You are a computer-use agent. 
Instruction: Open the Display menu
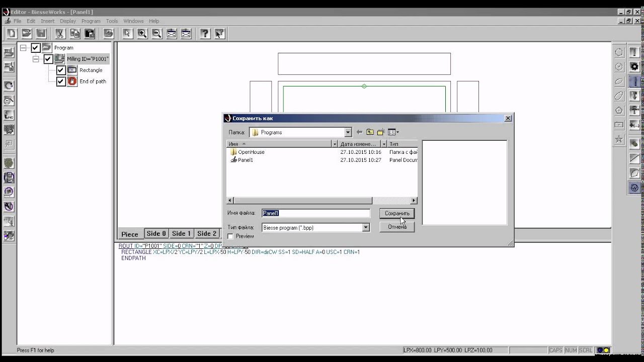tap(68, 21)
